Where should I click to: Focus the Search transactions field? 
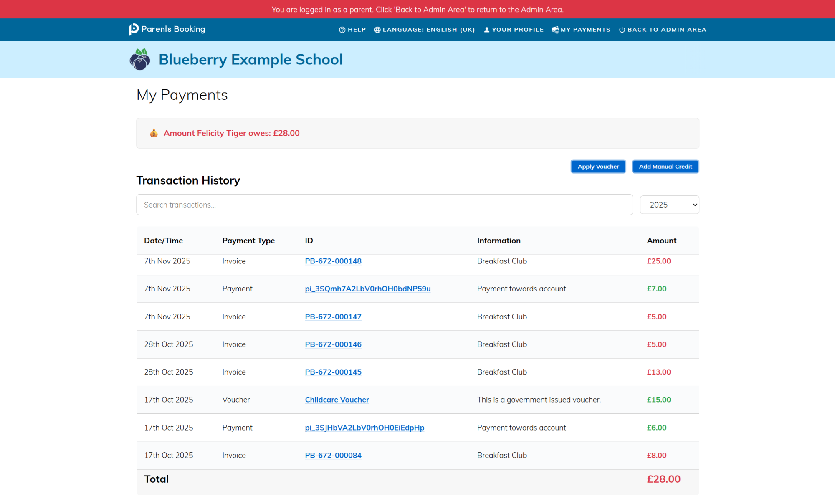tap(384, 205)
